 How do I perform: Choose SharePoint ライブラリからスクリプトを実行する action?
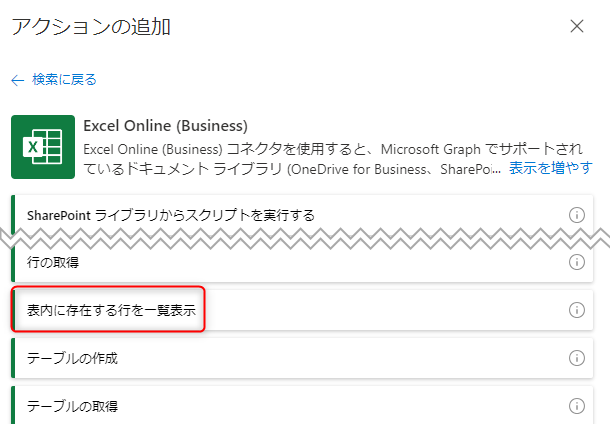302,215
